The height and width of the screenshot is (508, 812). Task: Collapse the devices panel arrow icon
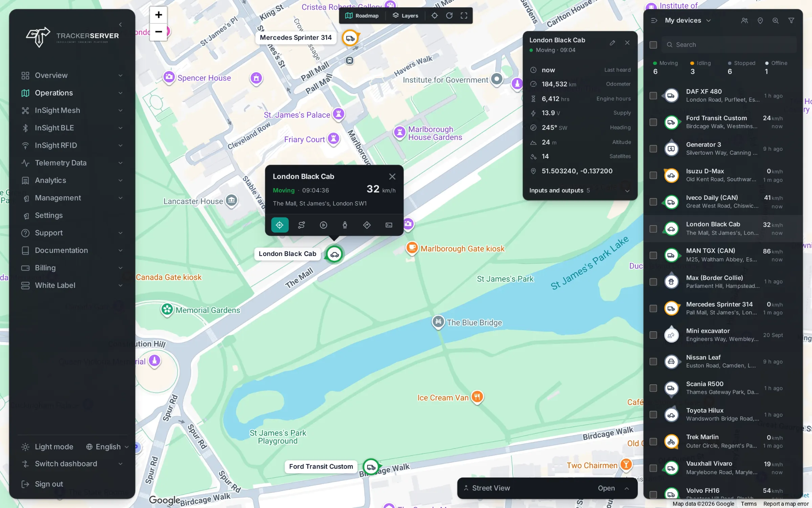(654, 21)
